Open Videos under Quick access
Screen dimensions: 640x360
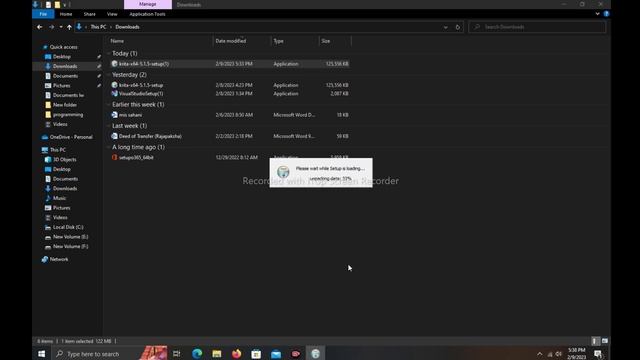coord(60,124)
